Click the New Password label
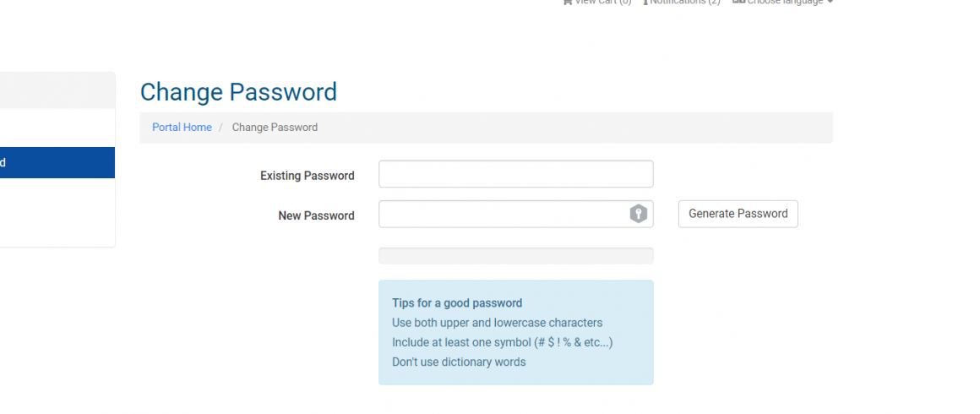 point(316,215)
